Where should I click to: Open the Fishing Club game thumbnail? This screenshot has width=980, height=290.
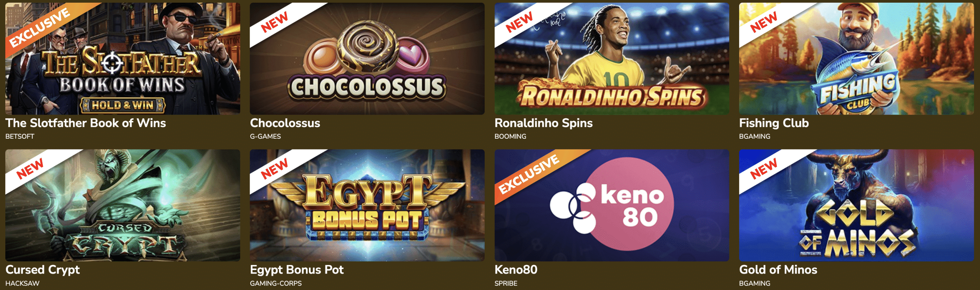point(856,59)
